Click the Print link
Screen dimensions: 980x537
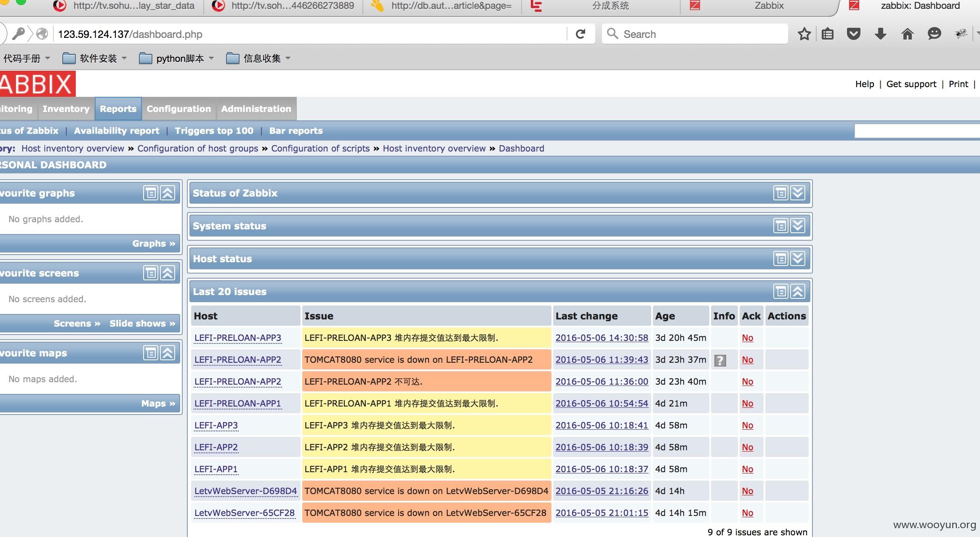(959, 84)
